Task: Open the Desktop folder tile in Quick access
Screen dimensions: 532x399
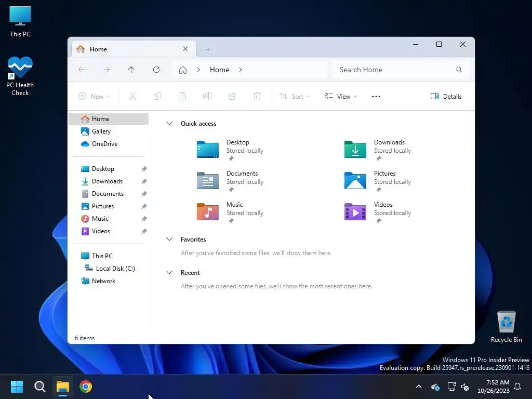Action: pos(231,150)
